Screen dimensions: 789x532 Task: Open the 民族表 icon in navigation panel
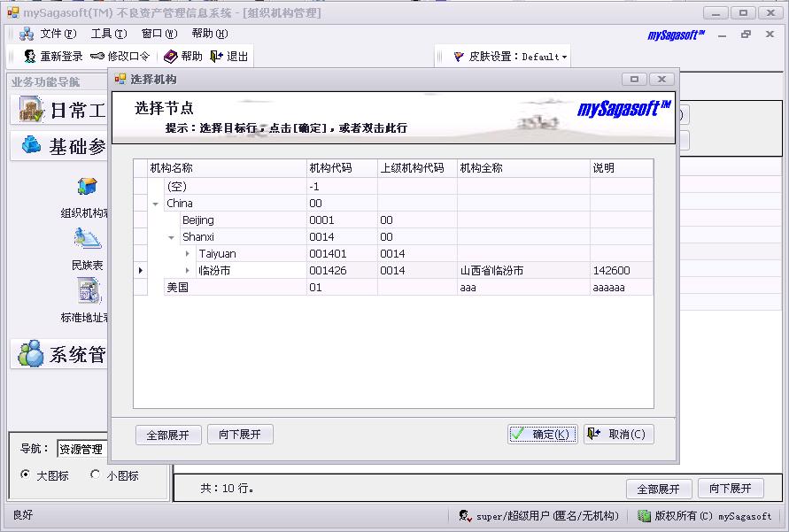(87, 239)
